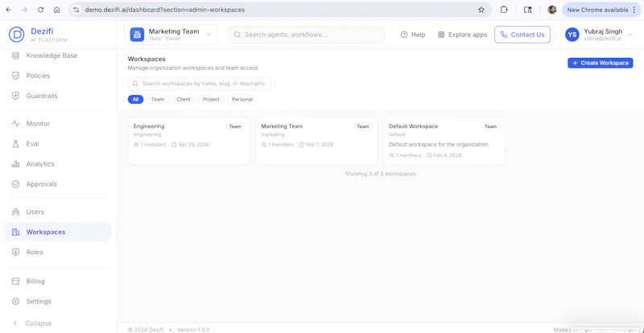Click the Team badge on Engineering card
The width and height of the screenshot is (644, 333).
pyautogui.click(x=235, y=126)
